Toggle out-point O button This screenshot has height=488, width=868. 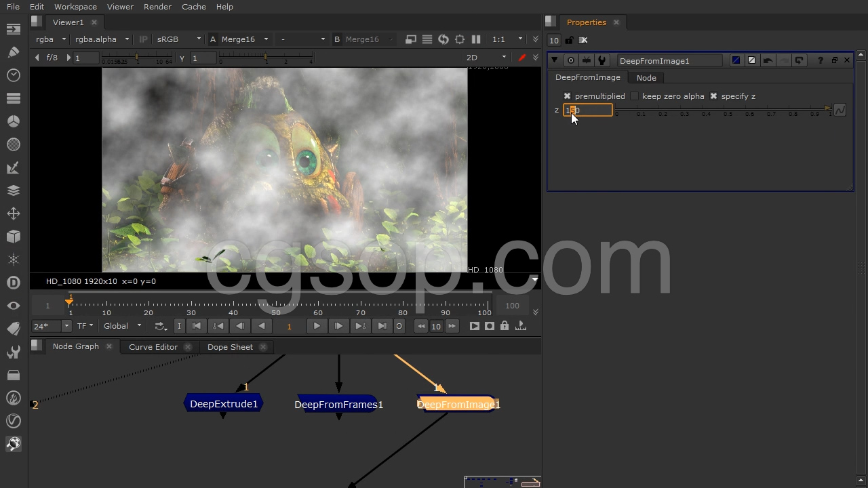click(399, 326)
